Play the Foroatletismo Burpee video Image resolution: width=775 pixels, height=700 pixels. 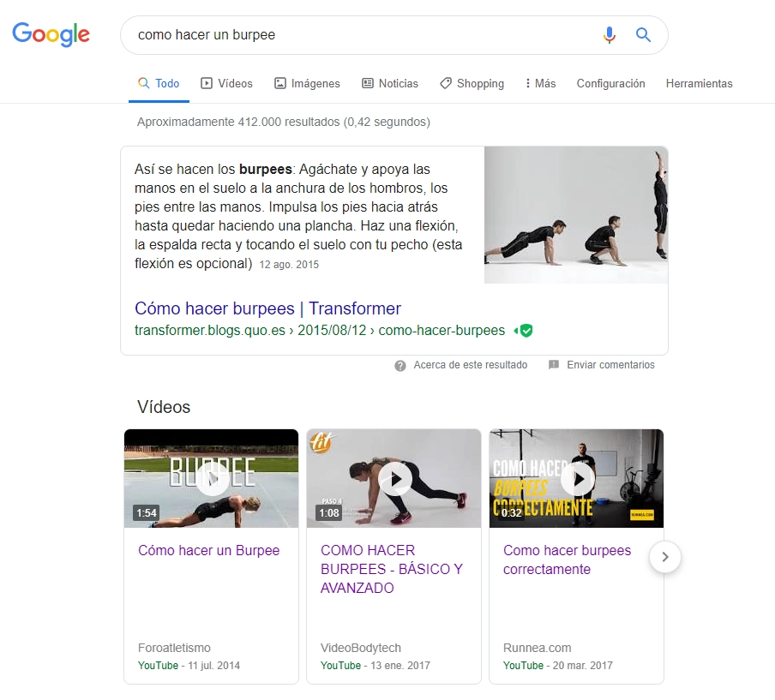pos(212,478)
